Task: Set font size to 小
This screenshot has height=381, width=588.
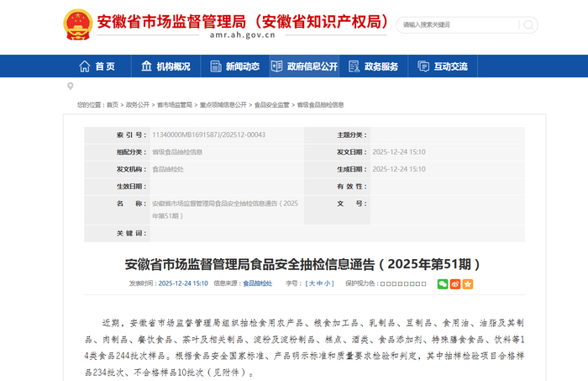Action: pos(327,283)
